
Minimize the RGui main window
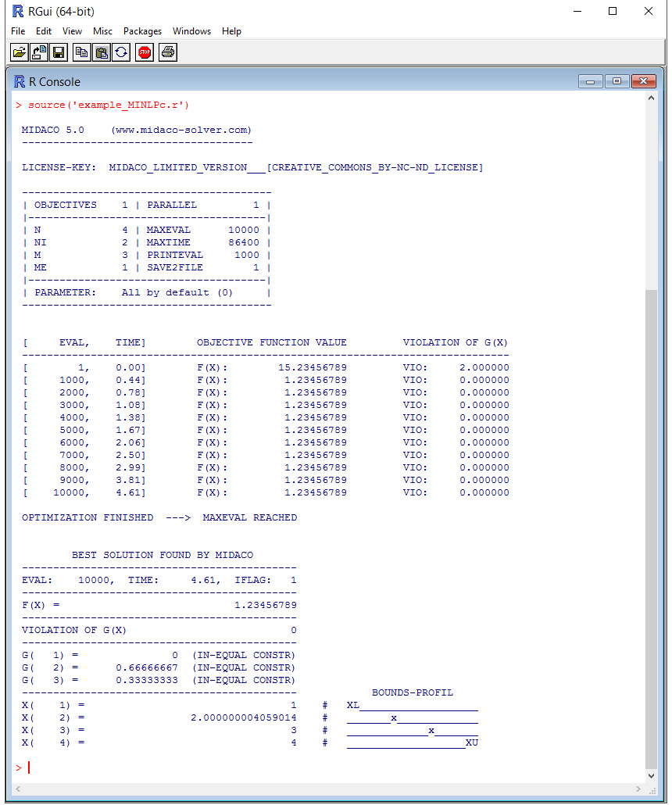[577, 11]
